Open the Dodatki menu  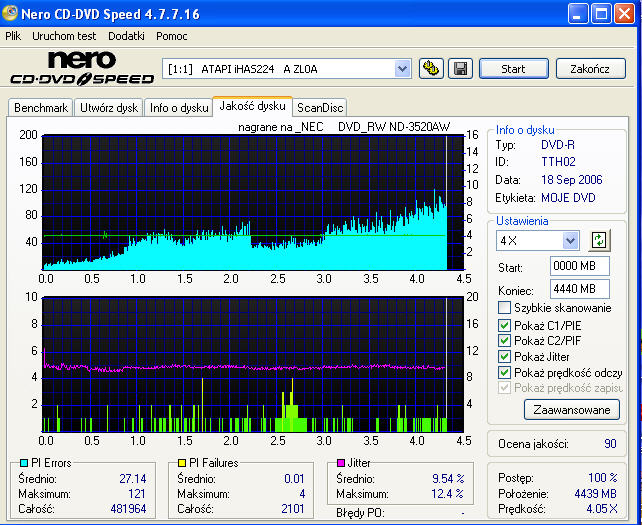[x=126, y=36]
